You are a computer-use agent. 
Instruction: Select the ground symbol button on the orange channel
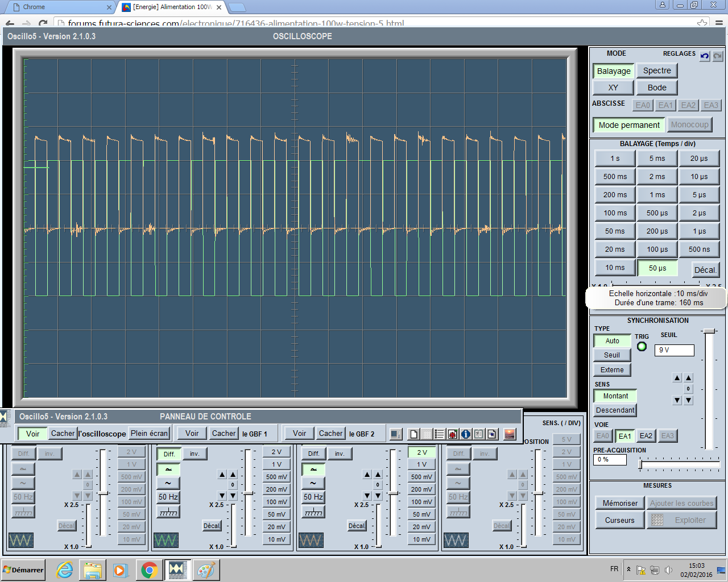(x=313, y=512)
